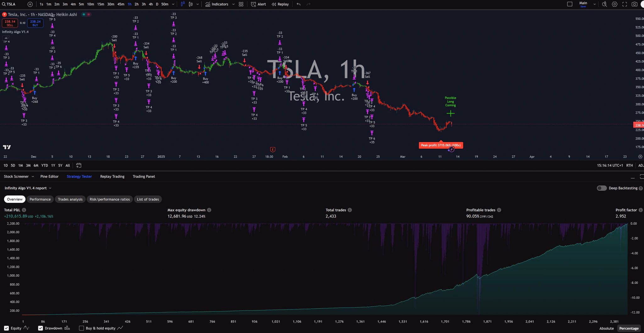Open the Infinity Algo V1.4 report dropdown
Image resolution: width=644 pixels, height=333 pixels.
[x=50, y=188]
